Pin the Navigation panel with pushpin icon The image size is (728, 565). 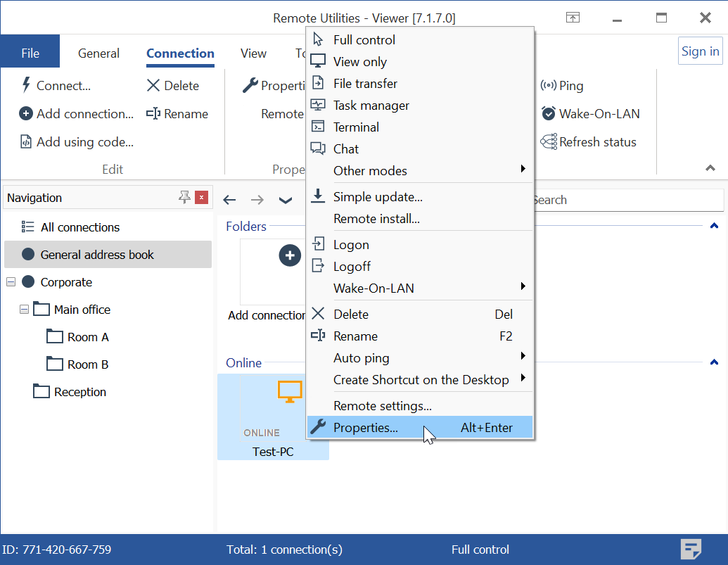point(184,198)
